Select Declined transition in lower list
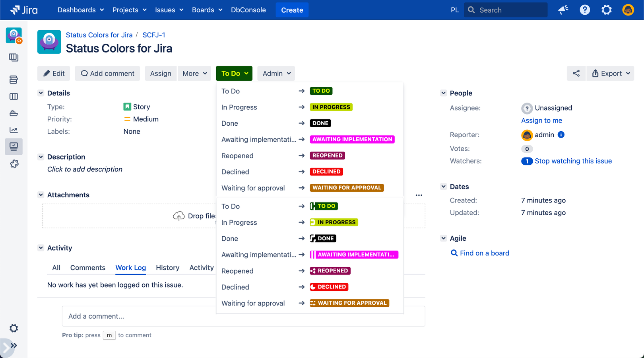Viewport: 644px width, 358px height. pyautogui.click(x=310, y=287)
